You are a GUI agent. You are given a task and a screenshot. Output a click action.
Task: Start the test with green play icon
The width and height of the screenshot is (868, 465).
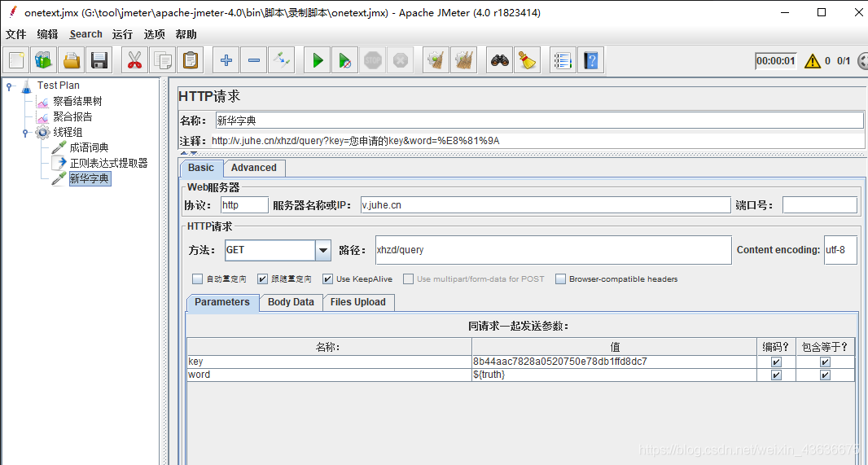[x=318, y=59]
